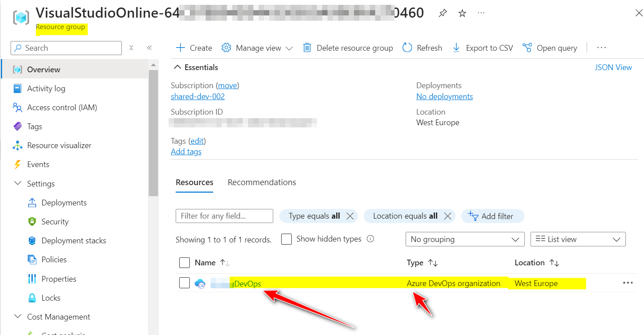
Task: Click the Azure DevOps organization resource icon
Action: [200, 283]
